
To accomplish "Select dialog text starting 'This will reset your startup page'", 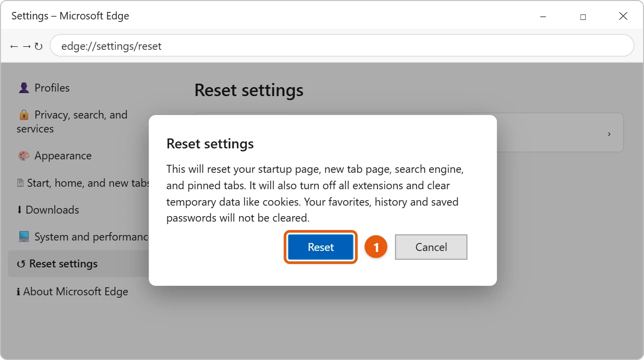I will (315, 193).
